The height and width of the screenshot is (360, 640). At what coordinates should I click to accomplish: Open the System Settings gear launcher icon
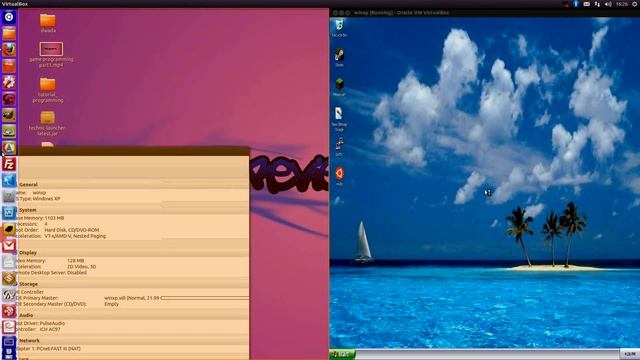9,82
